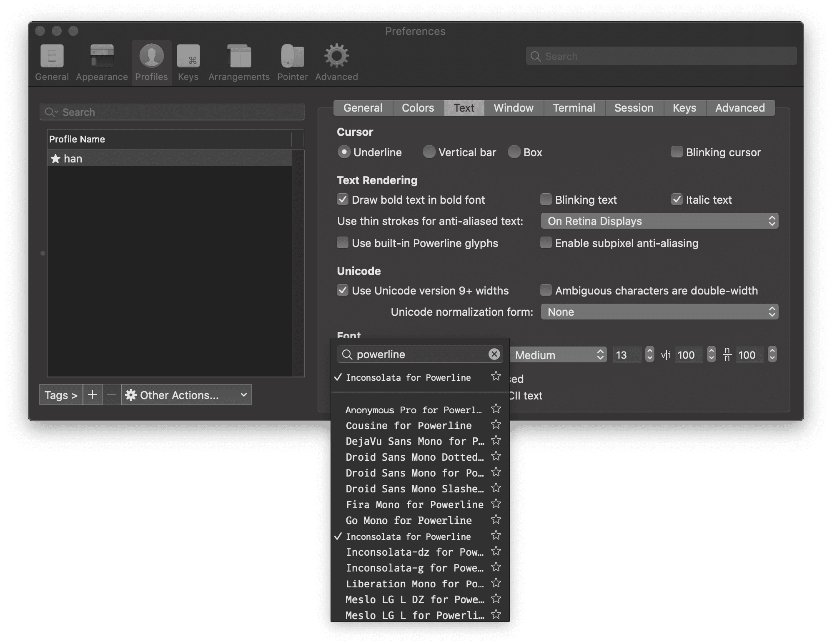The height and width of the screenshot is (644, 832).
Task: Star the Anonymous Pro for Powerline font
Action: tap(496, 409)
